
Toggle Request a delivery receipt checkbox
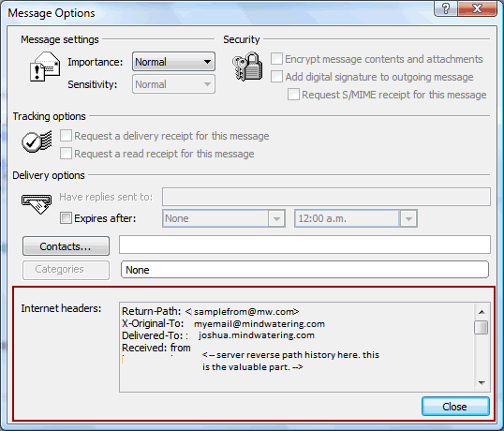(x=66, y=136)
